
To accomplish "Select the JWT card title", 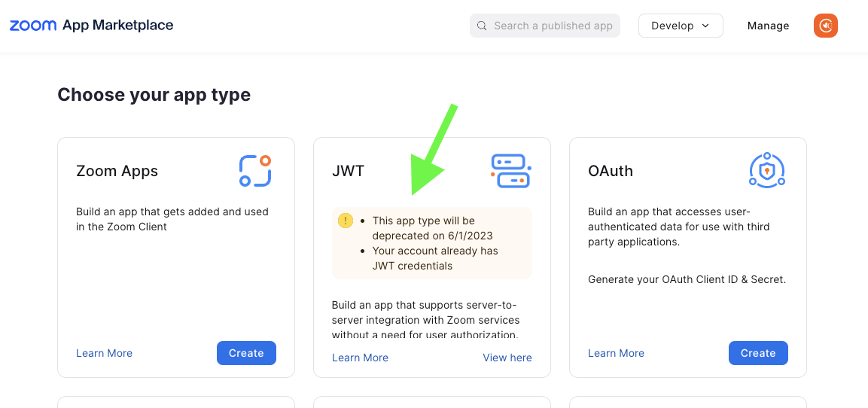I will pos(349,171).
